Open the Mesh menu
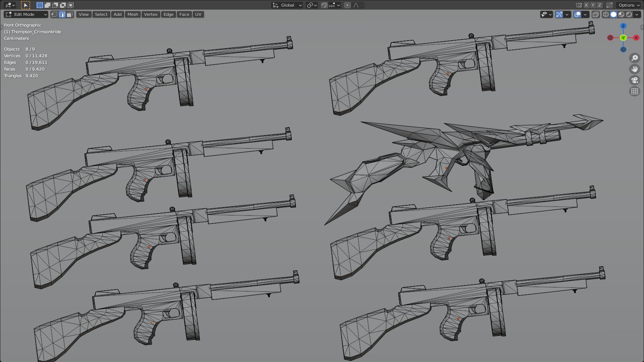Image resolution: width=644 pixels, height=362 pixels. click(132, 14)
